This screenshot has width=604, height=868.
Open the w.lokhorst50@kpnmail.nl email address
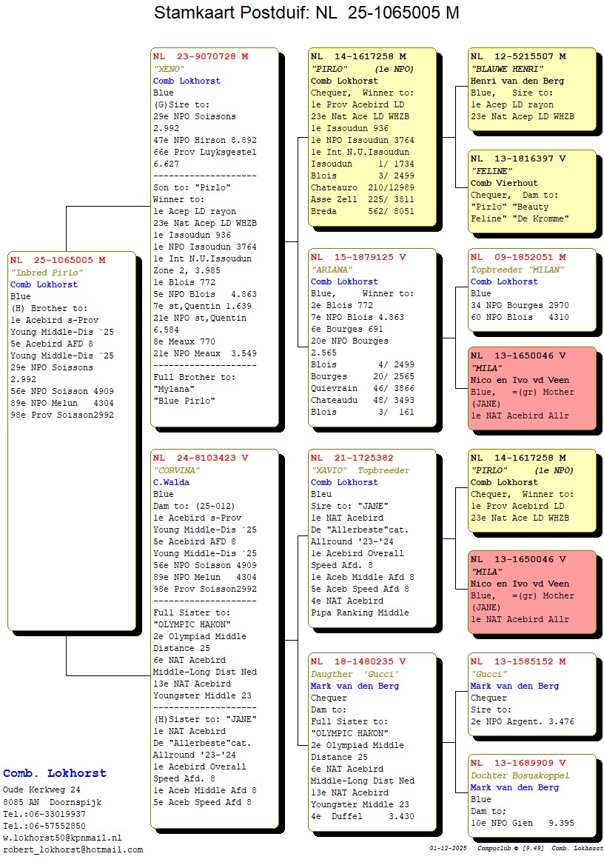[62, 838]
